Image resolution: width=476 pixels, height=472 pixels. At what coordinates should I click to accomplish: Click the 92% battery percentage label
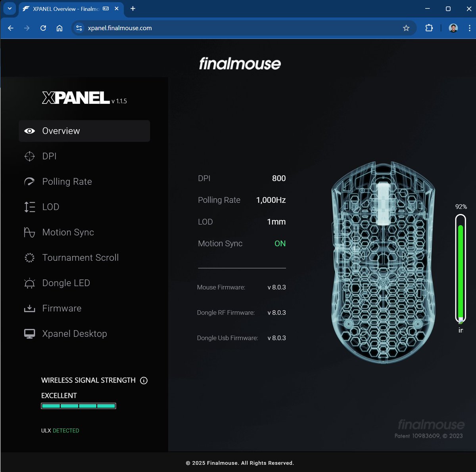461,207
